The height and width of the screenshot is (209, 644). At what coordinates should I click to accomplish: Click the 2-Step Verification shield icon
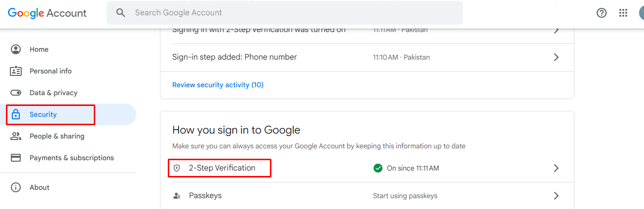click(177, 168)
